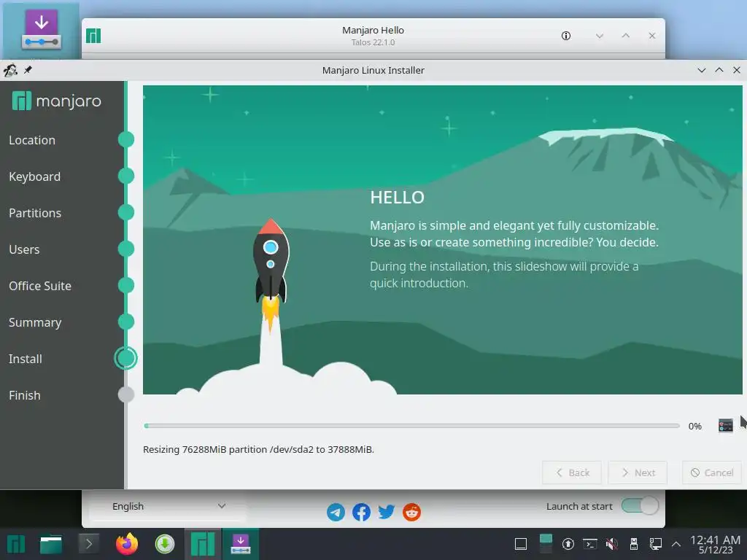Viewport: 747px width, 560px height.
Task: Click the show desktop tray icon
Action: click(521, 544)
